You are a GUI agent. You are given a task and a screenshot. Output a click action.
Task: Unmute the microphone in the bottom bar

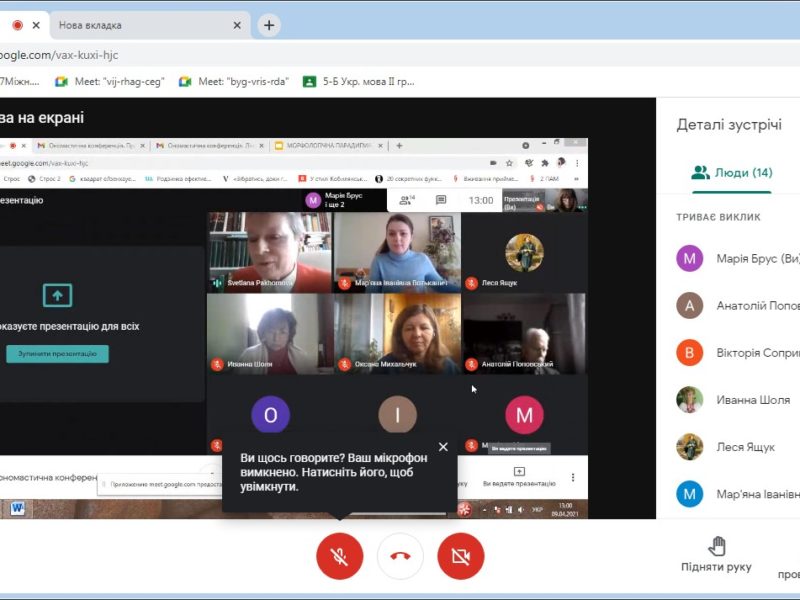(339, 556)
